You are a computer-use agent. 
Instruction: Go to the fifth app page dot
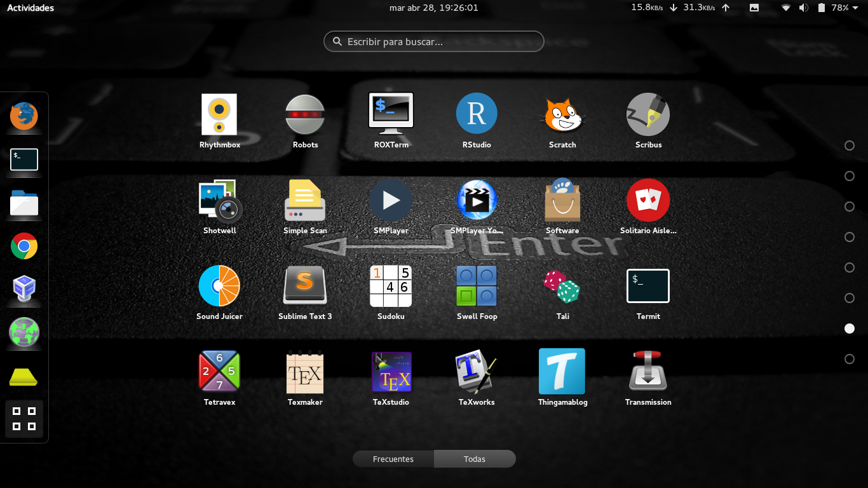pyautogui.click(x=850, y=268)
